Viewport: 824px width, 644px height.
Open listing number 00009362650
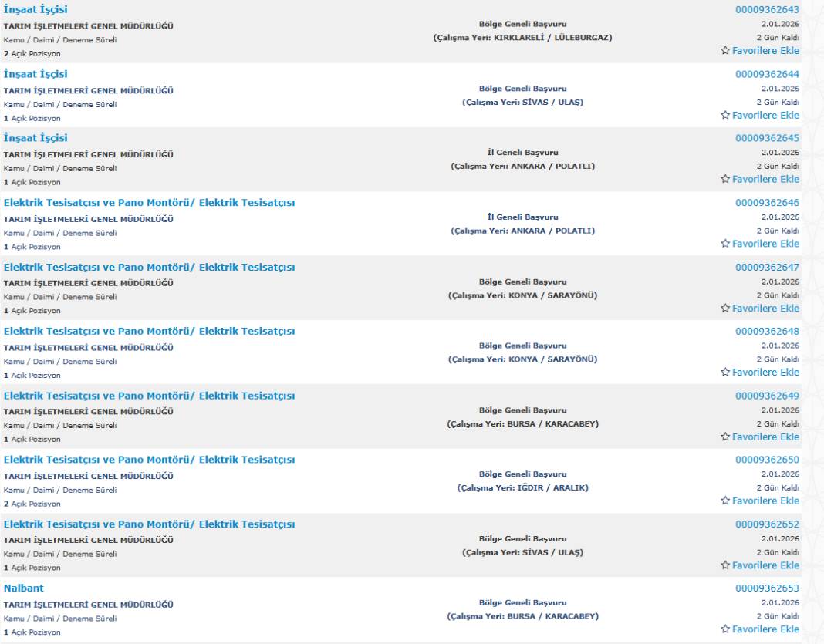767,460
